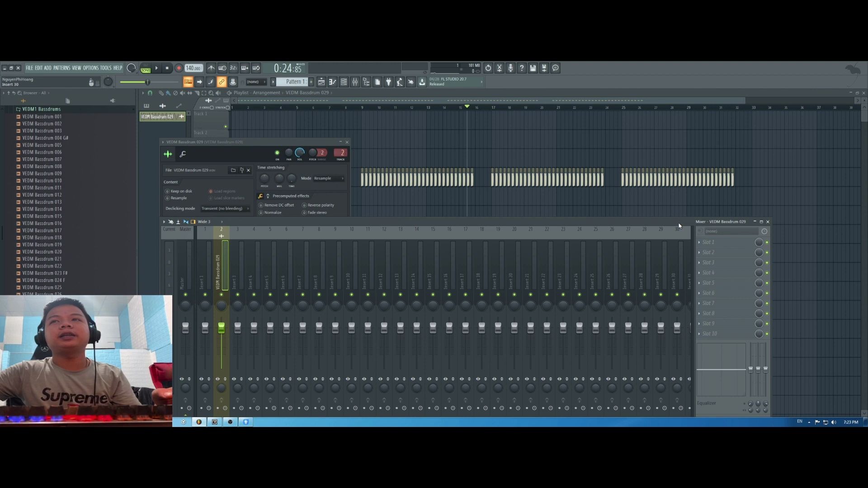This screenshot has width=868, height=488.
Task: Click the one-click audio recording microphone icon
Action: point(510,68)
